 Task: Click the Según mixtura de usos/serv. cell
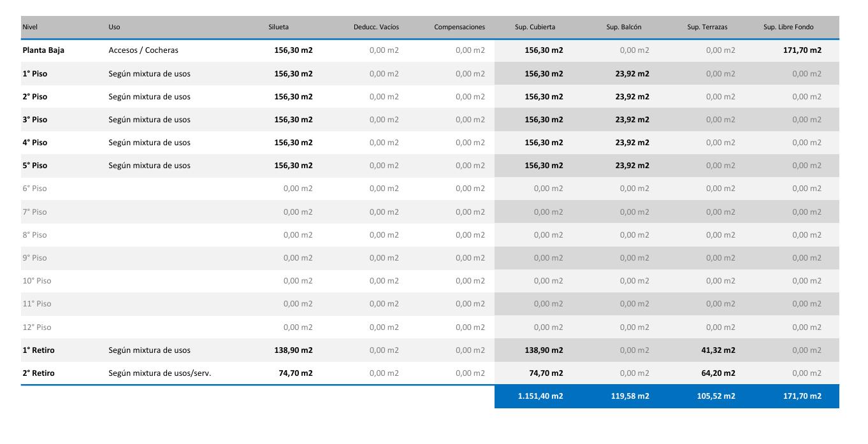coord(159,373)
